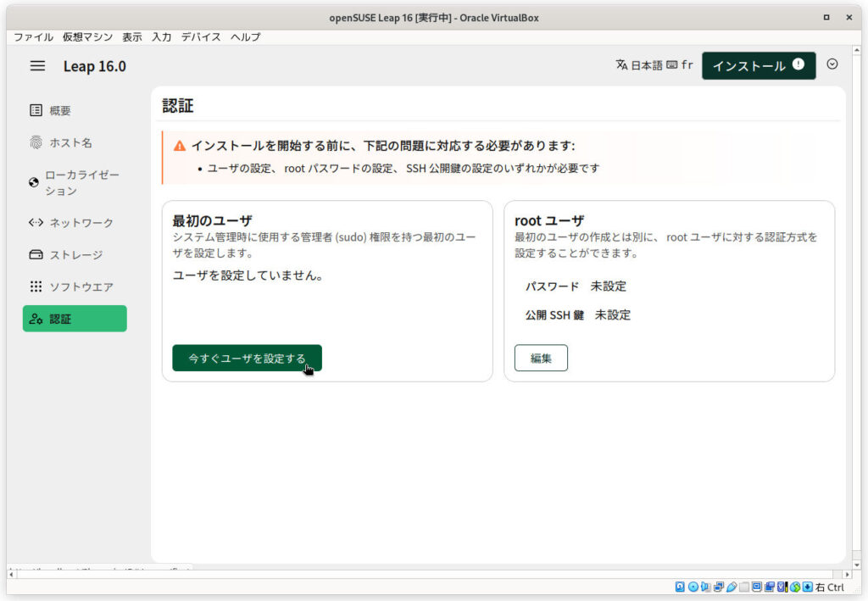
Task: Open the デバイス menu
Action: [201, 36]
